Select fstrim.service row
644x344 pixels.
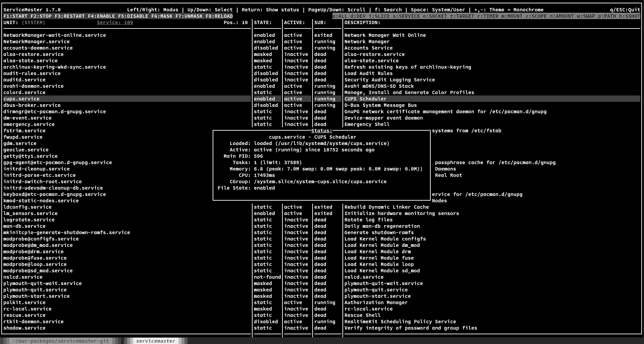(x=107, y=131)
